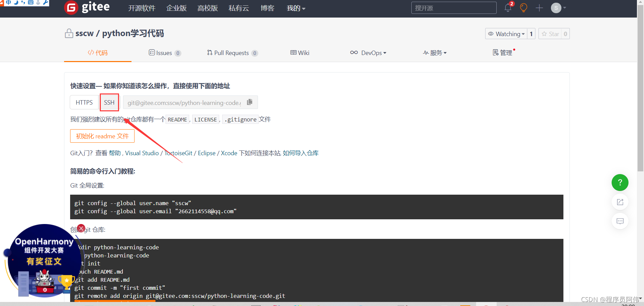Open the Wiki tab

pos(299,53)
